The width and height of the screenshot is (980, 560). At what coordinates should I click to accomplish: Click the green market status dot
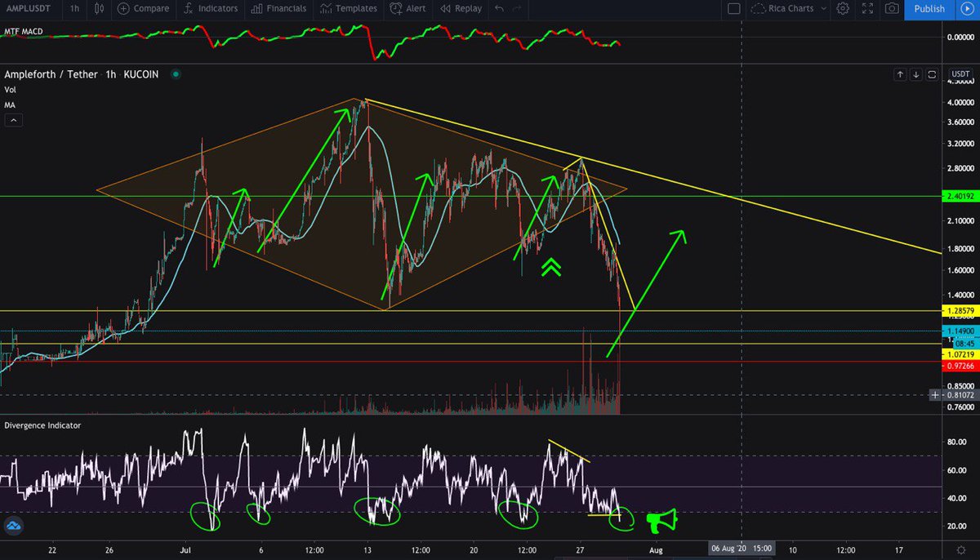pos(176,74)
